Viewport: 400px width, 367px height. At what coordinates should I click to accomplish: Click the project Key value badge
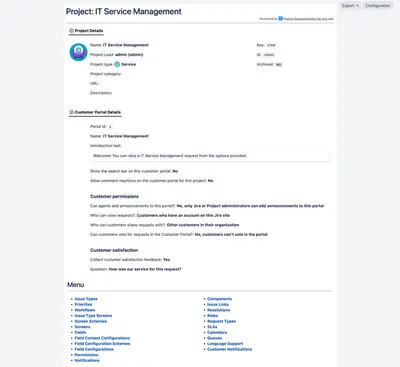click(x=271, y=45)
